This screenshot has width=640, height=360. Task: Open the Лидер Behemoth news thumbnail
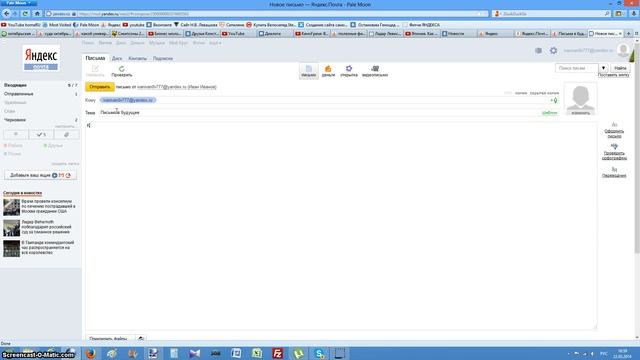click(11, 228)
